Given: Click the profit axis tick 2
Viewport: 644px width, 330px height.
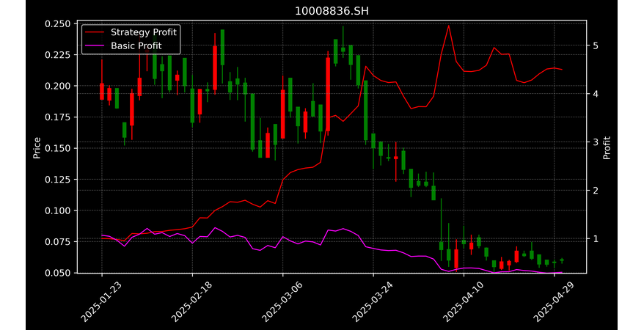Looking at the screenshot, I should tap(594, 191).
